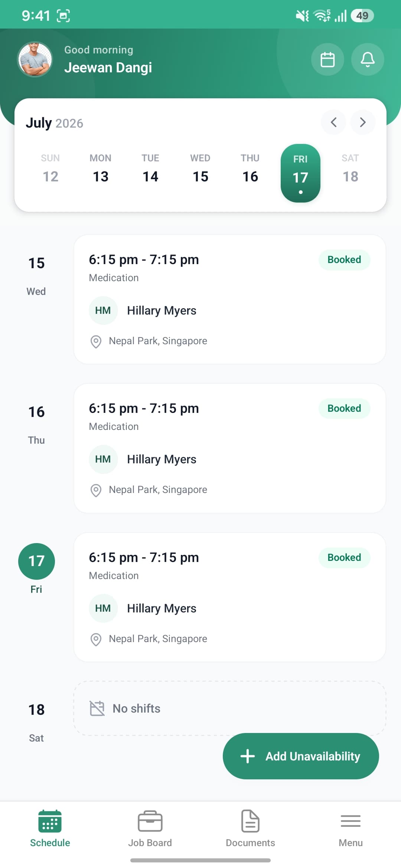Tap Booked badge on Thursday shift
Viewport: 401px width, 868px height.
click(344, 408)
